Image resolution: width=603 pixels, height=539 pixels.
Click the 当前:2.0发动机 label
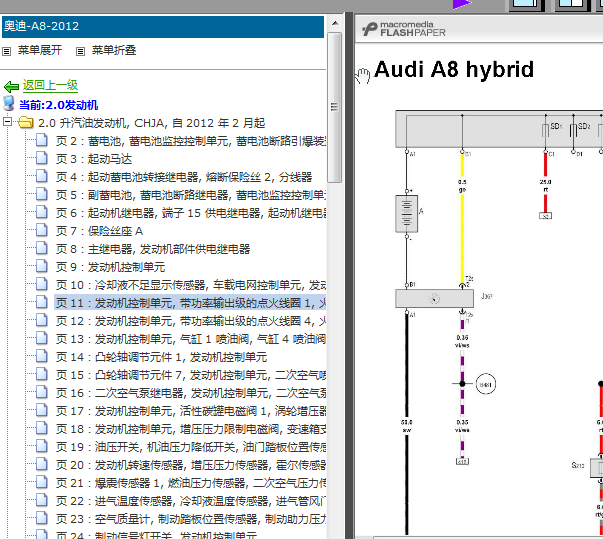coord(58,105)
